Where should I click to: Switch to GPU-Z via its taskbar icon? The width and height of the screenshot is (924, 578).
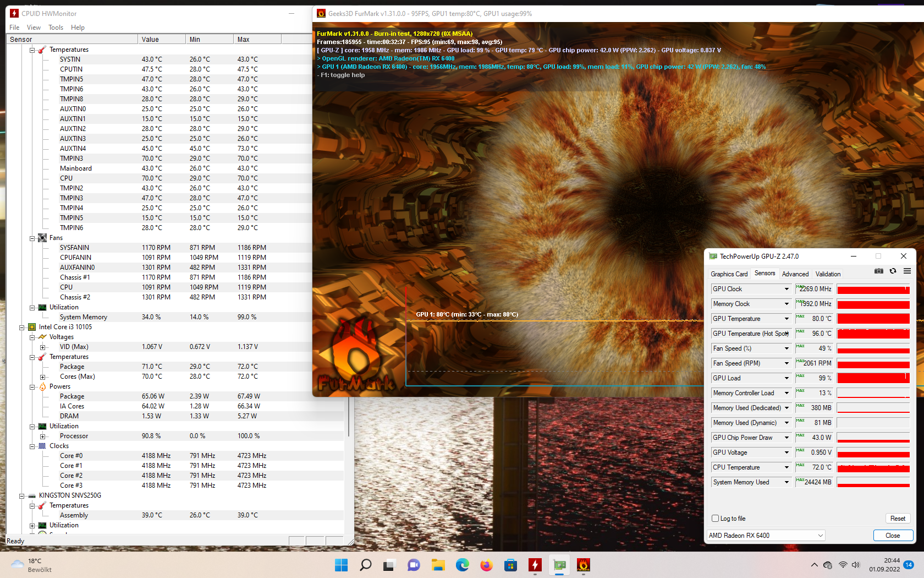coord(559,565)
